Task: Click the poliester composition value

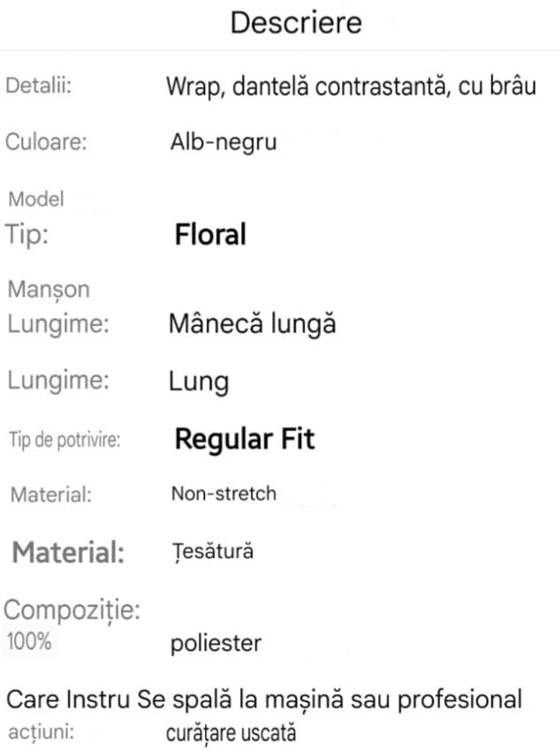Action: point(216,643)
